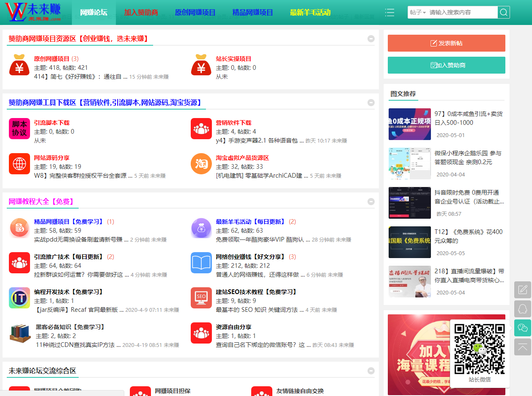
Task: Click the hamburger list icon near search bar
Action: [x=389, y=12]
